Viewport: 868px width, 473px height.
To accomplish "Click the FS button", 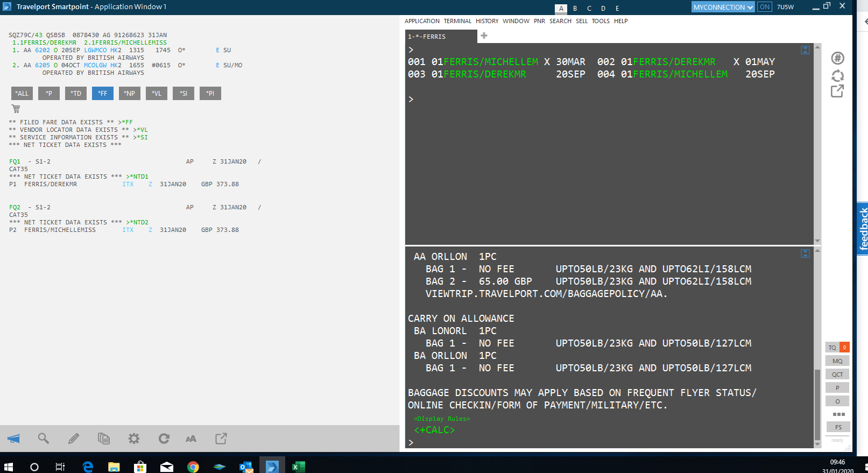I will [838, 427].
